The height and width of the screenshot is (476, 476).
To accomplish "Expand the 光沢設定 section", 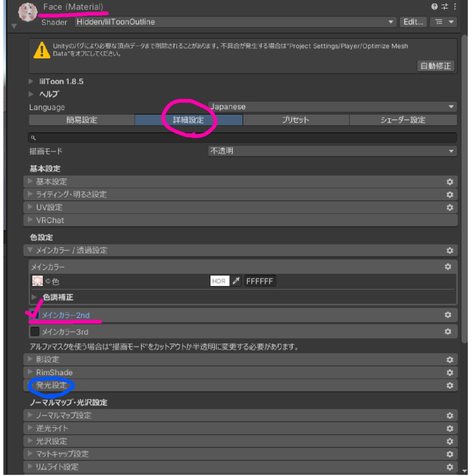I will pyautogui.click(x=240, y=441).
